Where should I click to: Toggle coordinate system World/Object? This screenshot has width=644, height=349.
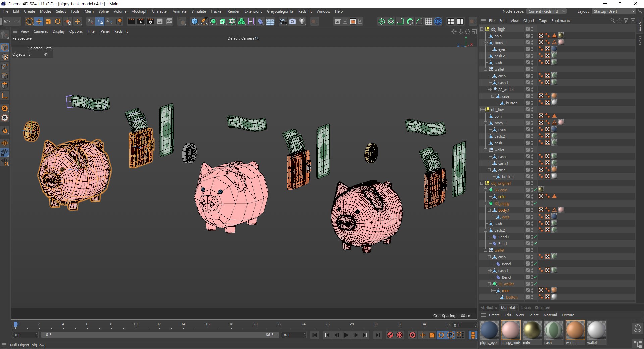(119, 22)
